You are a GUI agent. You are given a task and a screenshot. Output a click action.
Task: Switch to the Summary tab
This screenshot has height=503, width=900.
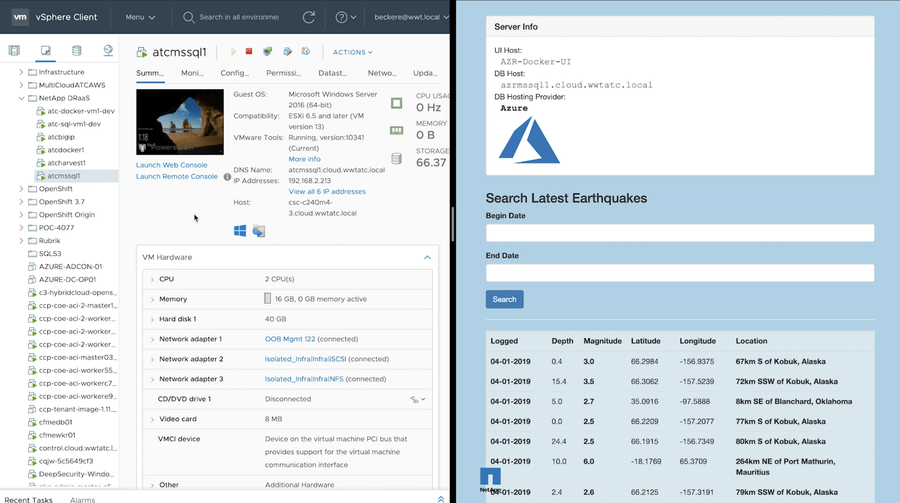point(150,73)
